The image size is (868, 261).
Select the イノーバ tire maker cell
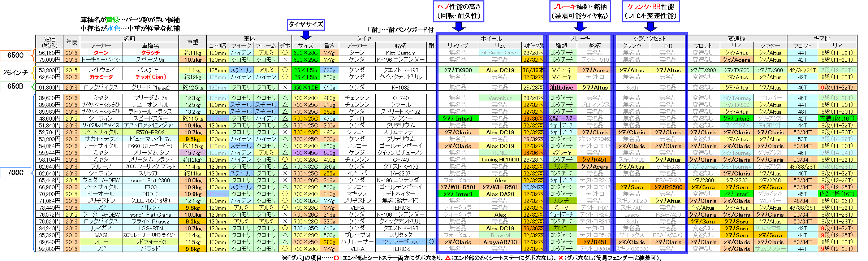357,173
